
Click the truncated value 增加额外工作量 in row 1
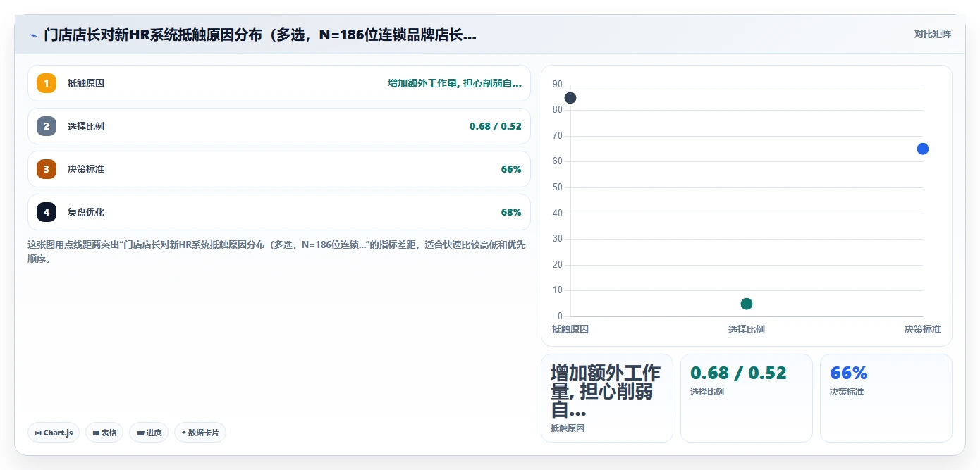point(455,83)
